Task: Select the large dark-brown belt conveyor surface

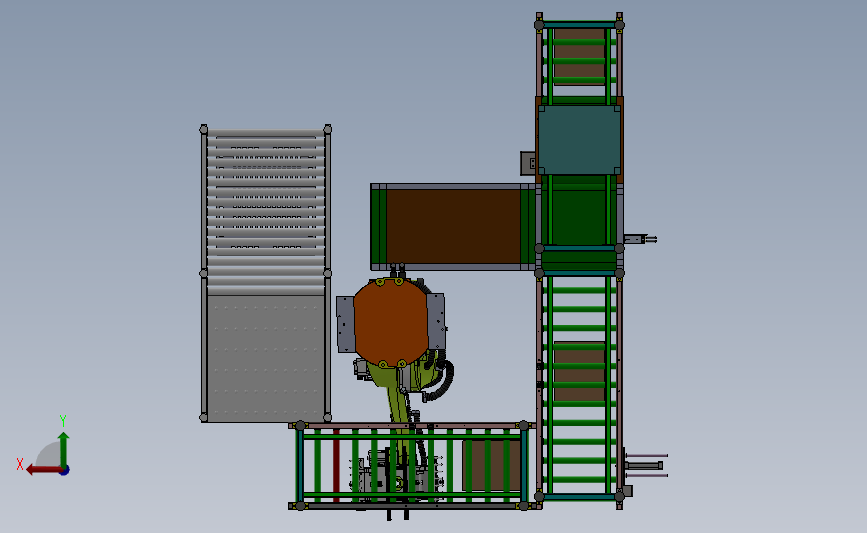Action: click(x=453, y=226)
